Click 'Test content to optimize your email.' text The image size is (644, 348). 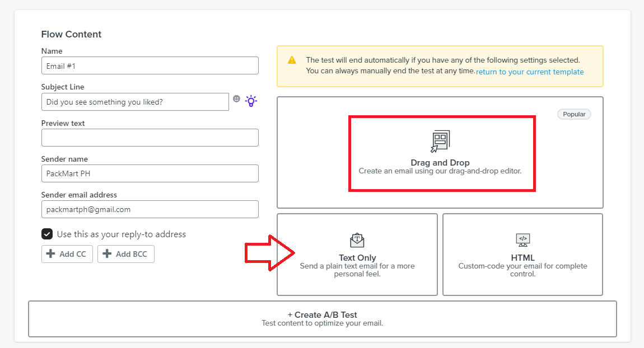pos(323,323)
